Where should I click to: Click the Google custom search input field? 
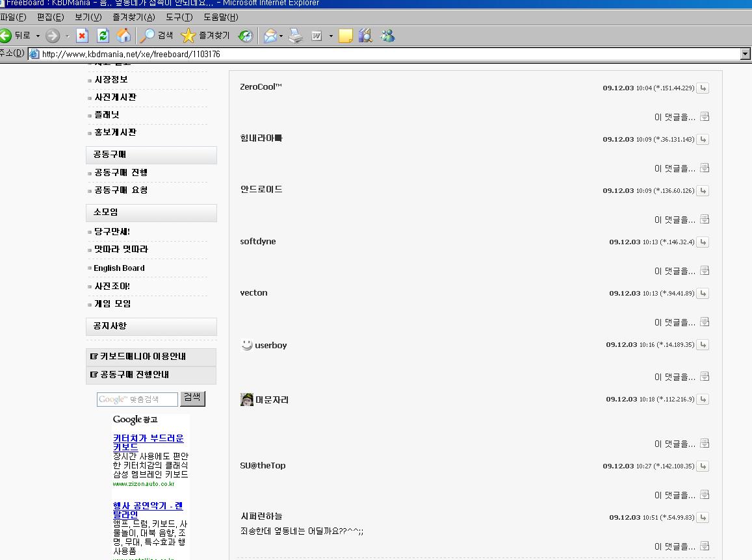tap(137, 400)
